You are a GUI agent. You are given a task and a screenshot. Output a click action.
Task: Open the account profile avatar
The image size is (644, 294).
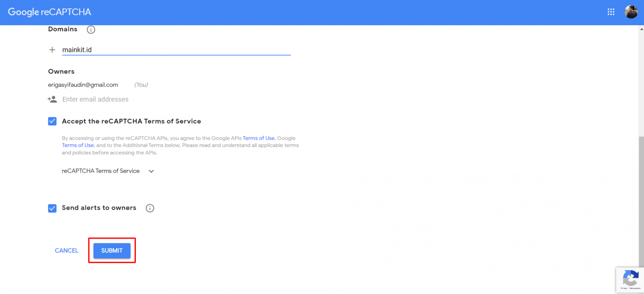[x=631, y=12]
